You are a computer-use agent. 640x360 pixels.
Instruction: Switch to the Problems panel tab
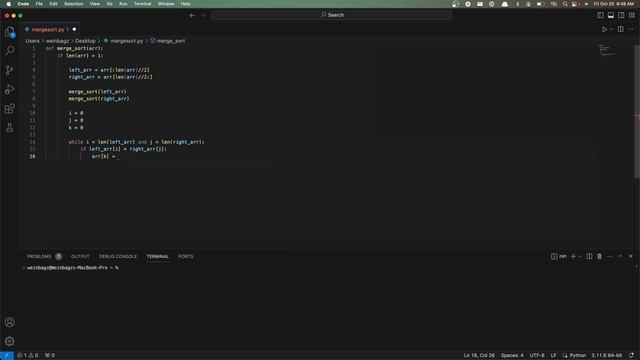coord(44,256)
